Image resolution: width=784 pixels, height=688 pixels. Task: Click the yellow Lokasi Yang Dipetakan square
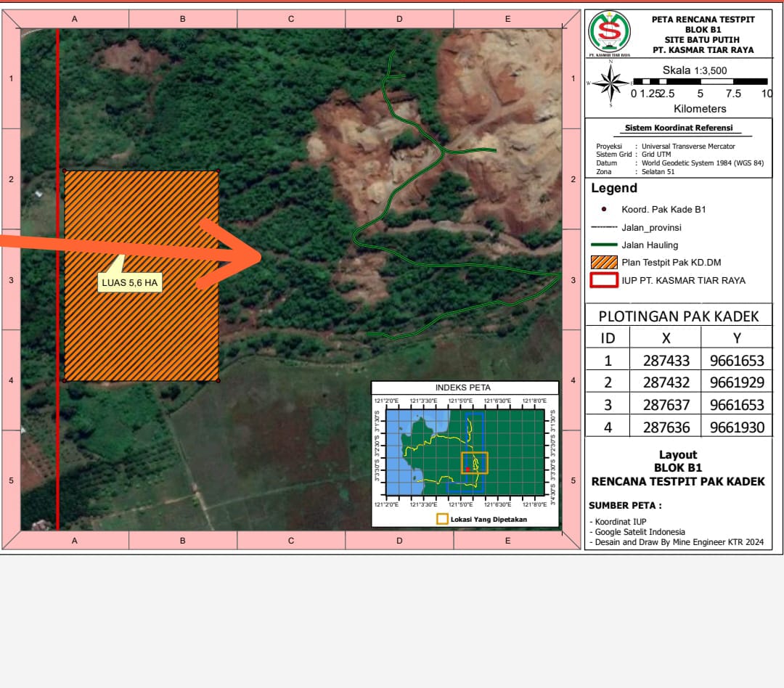coord(442,519)
